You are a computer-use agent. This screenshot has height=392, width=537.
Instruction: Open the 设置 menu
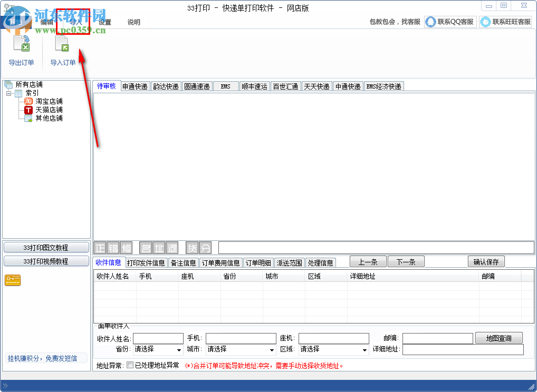[x=105, y=22]
